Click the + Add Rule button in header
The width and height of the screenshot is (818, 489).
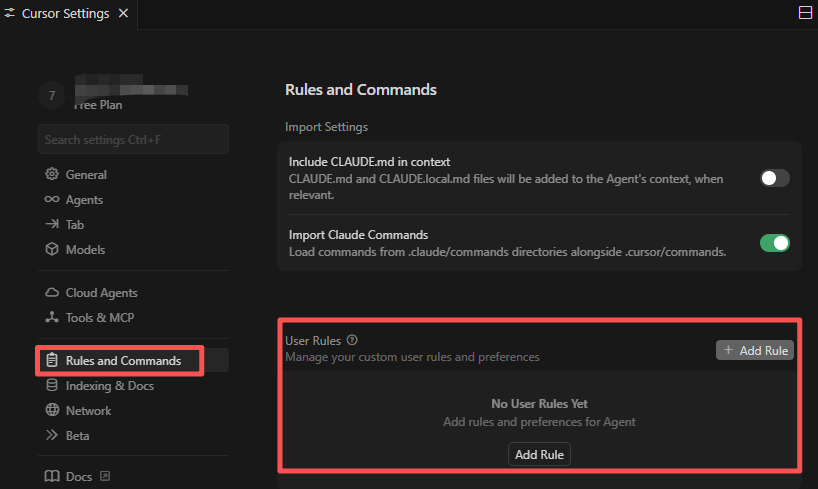coord(755,350)
